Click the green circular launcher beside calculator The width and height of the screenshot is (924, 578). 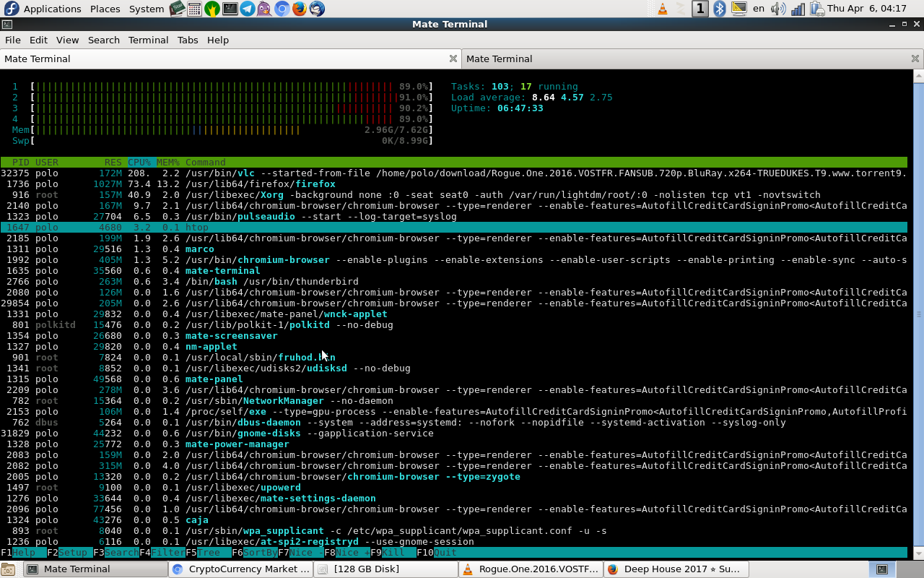pos(212,9)
